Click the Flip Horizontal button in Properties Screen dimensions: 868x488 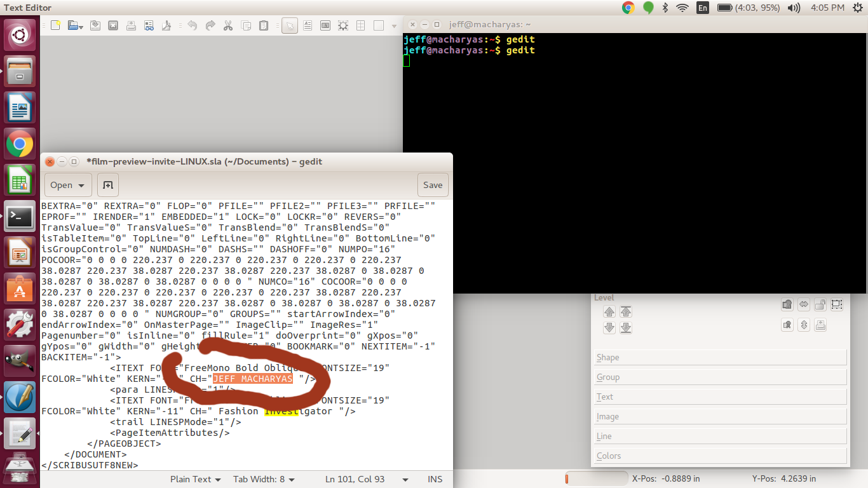[804, 304]
